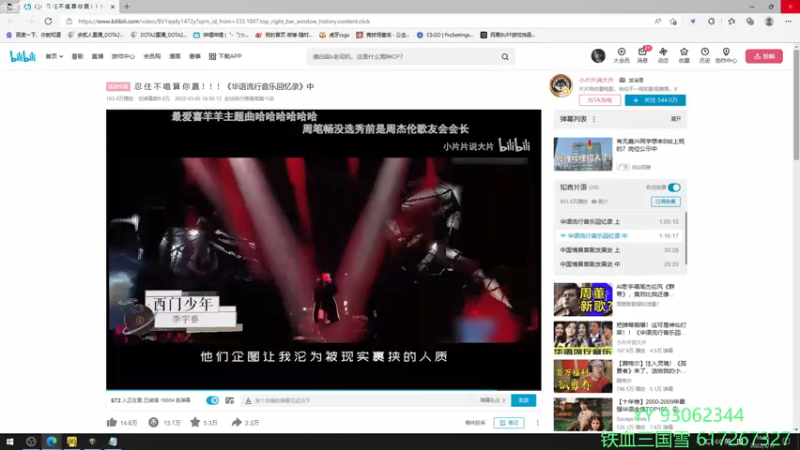Toggle the 自动连播 autoplay switch
This screenshot has width=800, height=450.
coord(674,187)
